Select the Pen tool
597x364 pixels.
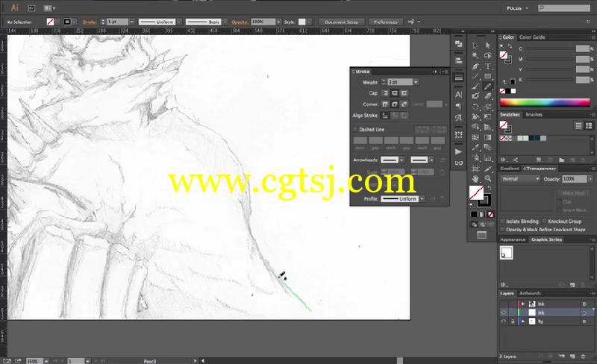[475, 66]
